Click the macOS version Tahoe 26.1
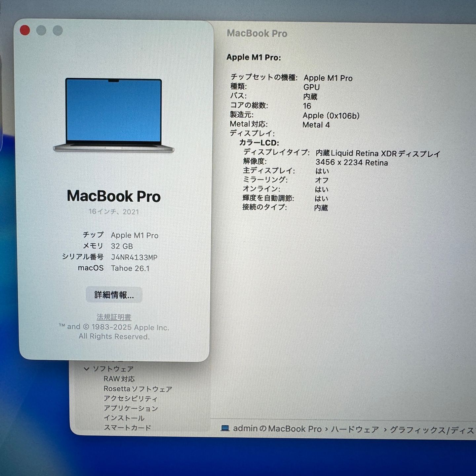 pos(130,268)
